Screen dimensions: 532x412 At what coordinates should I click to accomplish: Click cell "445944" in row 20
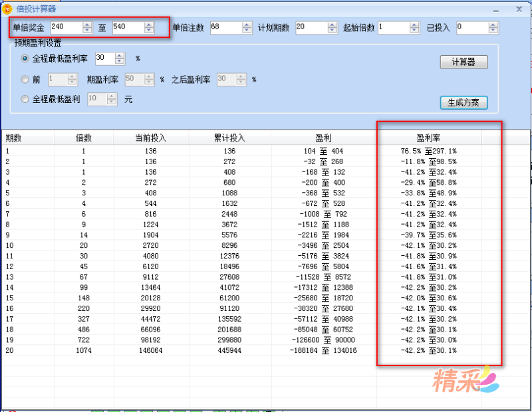click(229, 351)
